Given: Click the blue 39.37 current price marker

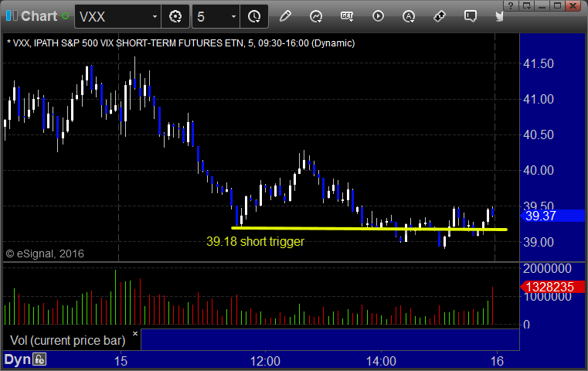Looking at the screenshot, I should coord(552,216).
